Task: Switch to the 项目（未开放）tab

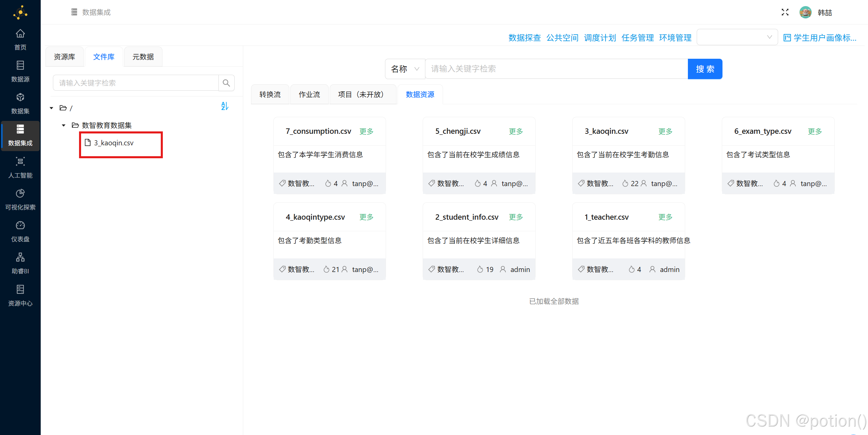Action: [x=363, y=94]
